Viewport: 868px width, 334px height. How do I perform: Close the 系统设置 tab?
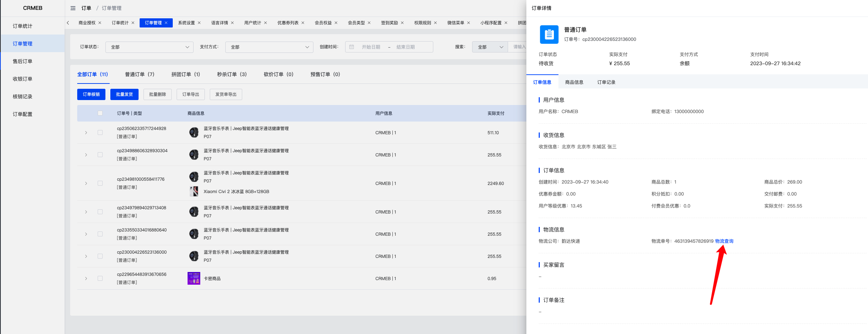pos(199,23)
